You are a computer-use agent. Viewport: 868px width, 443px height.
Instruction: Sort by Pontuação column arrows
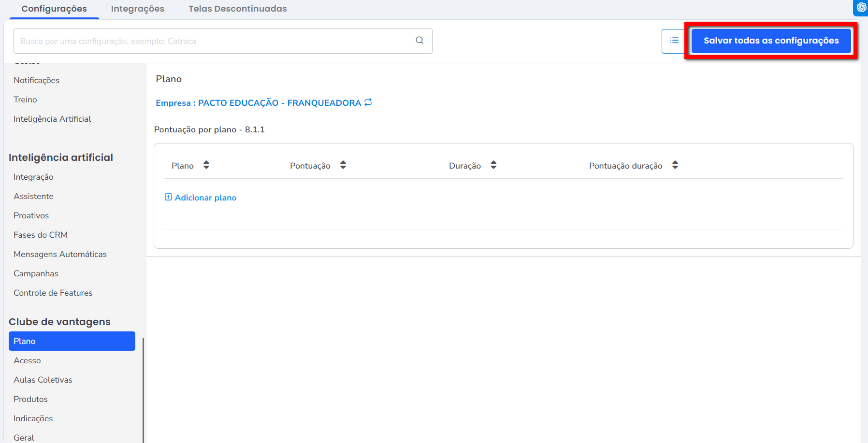pos(343,165)
